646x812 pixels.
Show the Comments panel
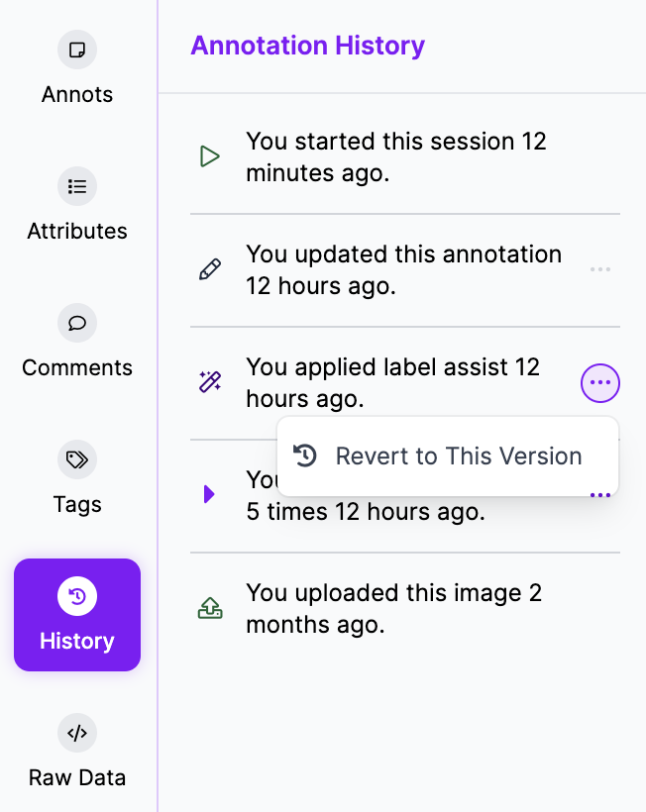click(x=76, y=342)
